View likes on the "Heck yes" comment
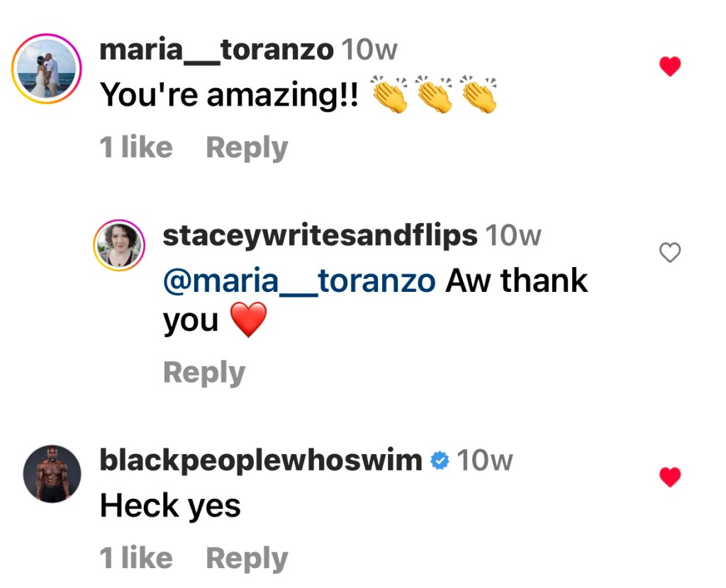Image resolution: width=726 pixels, height=588 pixels. point(136,558)
